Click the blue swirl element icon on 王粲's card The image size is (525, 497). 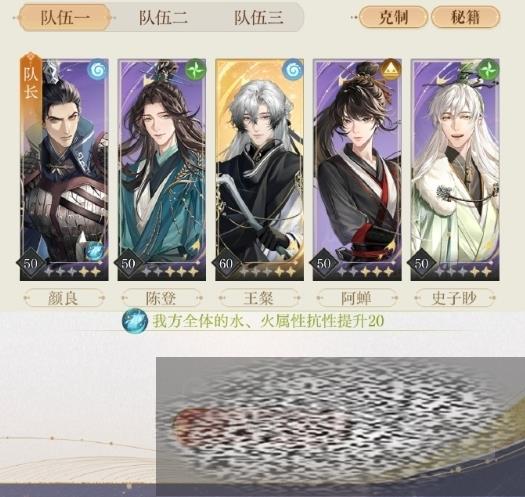point(293,70)
